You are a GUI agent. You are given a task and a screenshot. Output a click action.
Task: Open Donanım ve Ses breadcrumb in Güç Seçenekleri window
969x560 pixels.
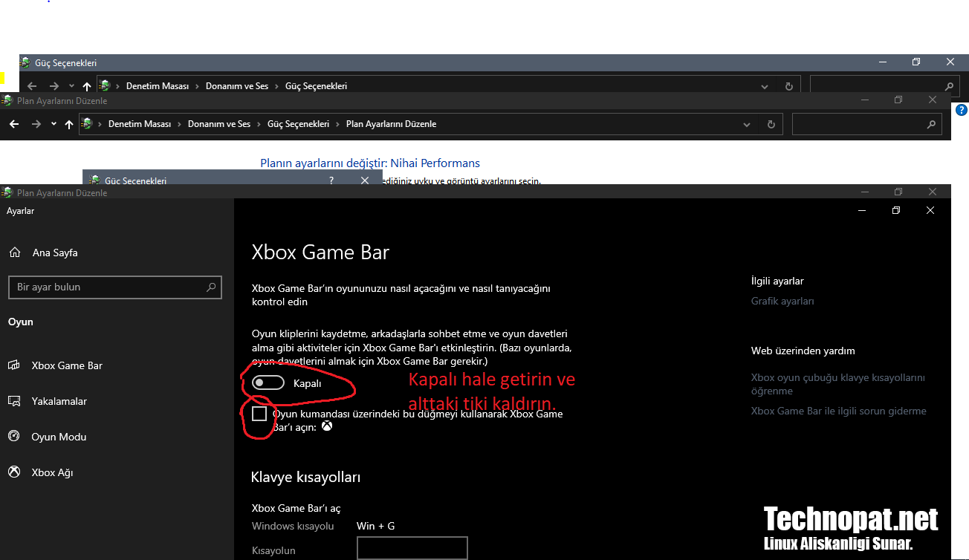point(237,86)
